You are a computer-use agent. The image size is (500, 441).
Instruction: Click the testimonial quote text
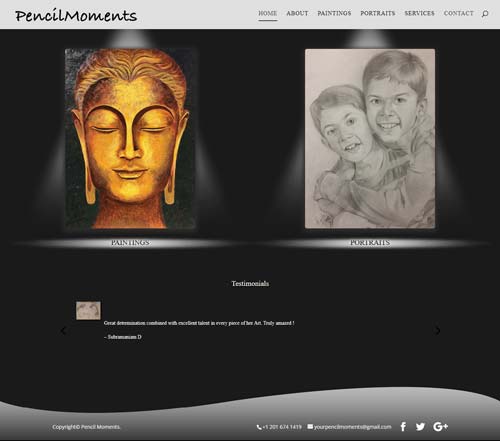pos(199,323)
